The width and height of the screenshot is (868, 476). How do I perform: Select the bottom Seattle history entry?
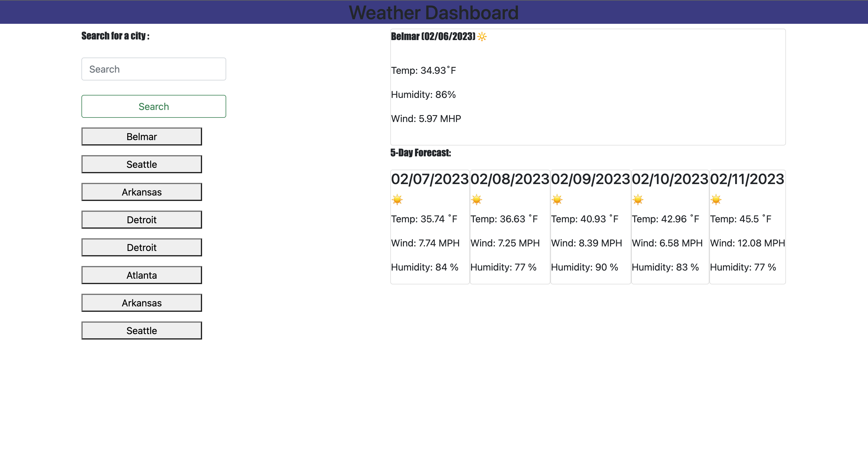141,330
